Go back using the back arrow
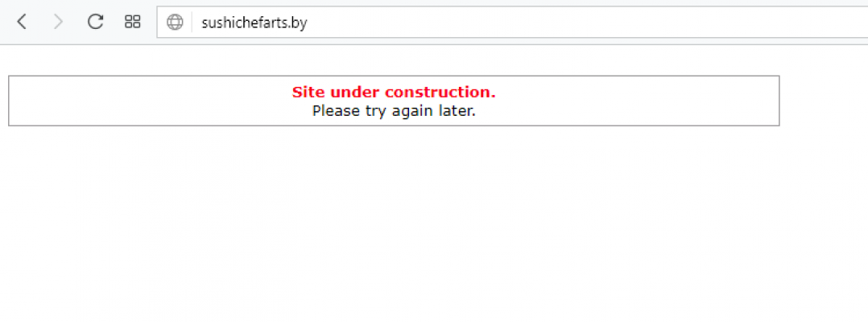This screenshot has height=322, width=868. click(x=22, y=22)
